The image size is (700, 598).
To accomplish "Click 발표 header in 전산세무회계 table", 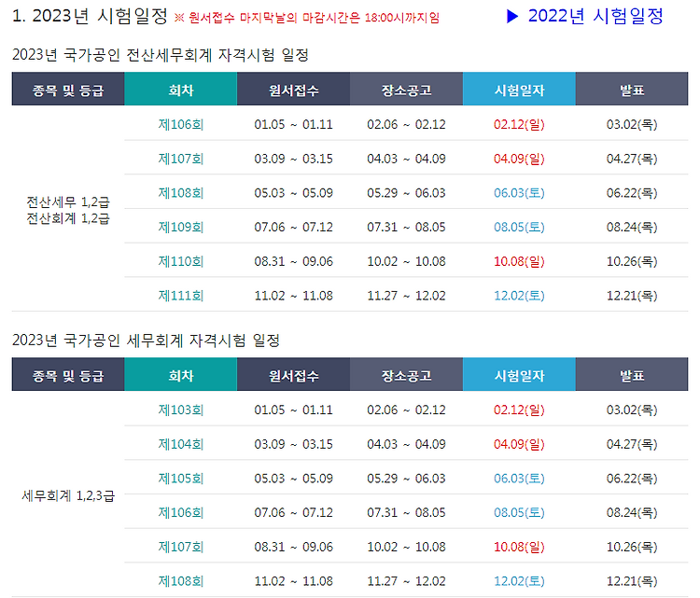I will [x=632, y=89].
